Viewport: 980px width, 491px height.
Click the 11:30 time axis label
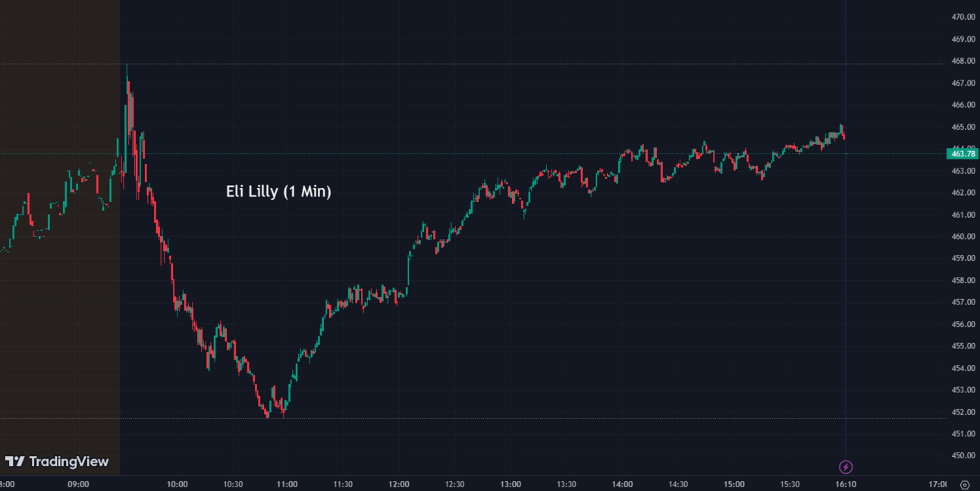(343, 484)
